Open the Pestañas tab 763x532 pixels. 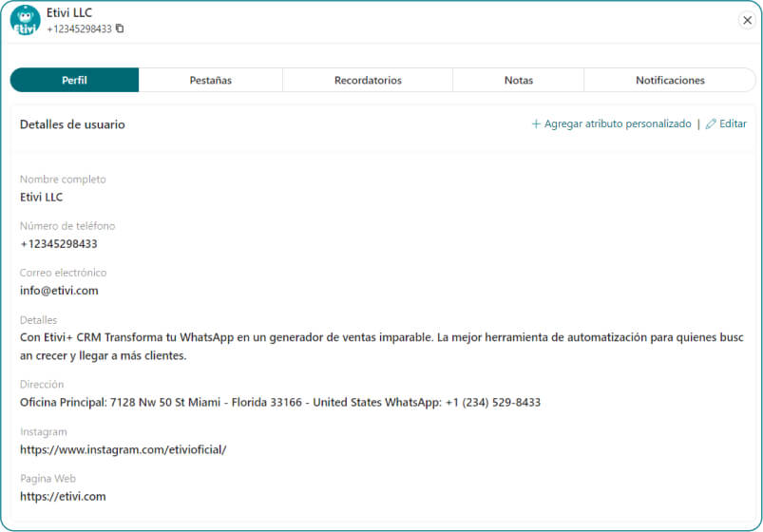click(x=210, y=81)
